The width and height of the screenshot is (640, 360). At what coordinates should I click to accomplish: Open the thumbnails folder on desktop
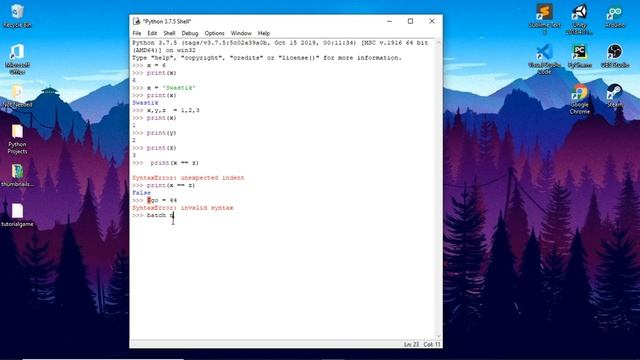(17, 175)
